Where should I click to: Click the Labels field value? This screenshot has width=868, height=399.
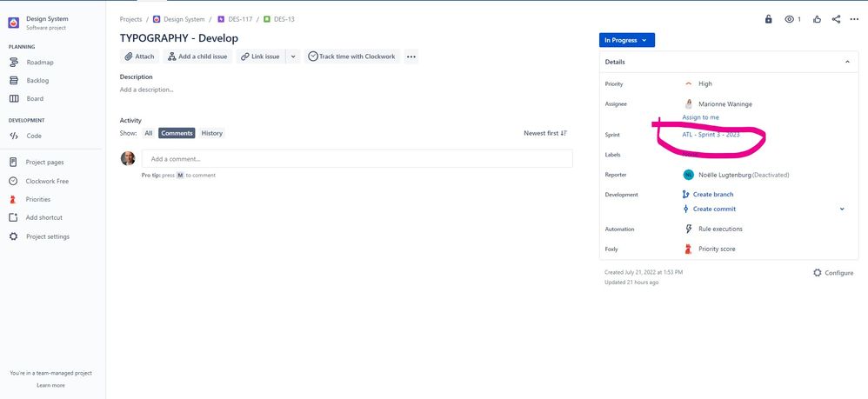690,155
